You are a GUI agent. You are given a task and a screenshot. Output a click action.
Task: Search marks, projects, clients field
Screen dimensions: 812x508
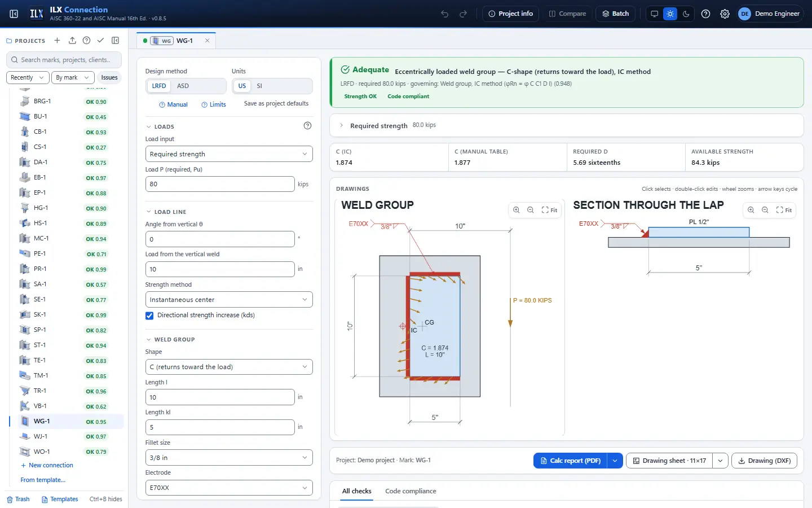click(x=64, y=60)
